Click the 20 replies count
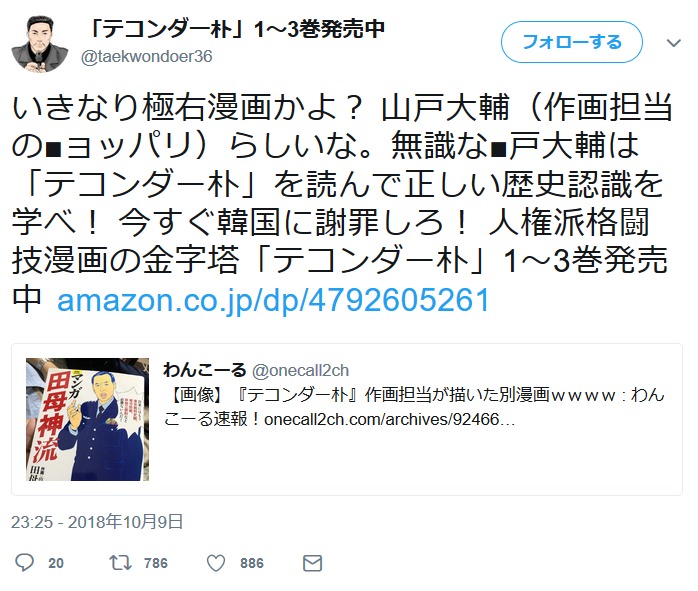 coord(56,563)
